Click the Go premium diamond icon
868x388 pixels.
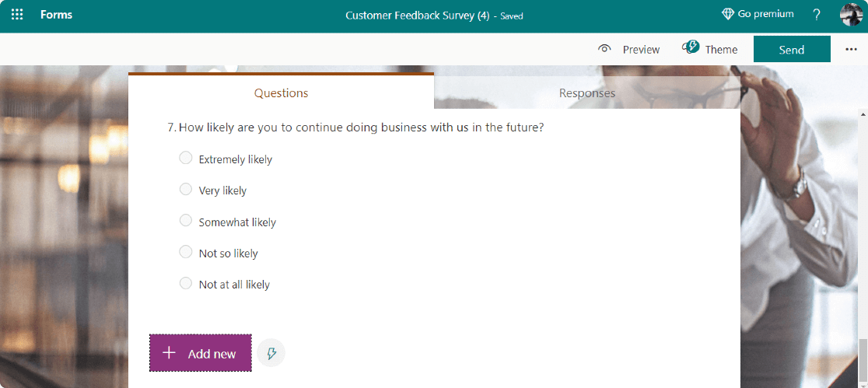728,14
